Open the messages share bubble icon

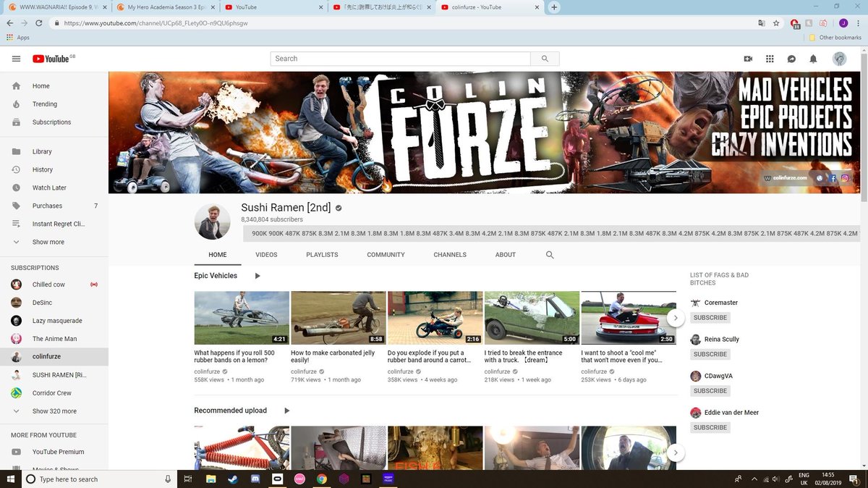point(791,59)
